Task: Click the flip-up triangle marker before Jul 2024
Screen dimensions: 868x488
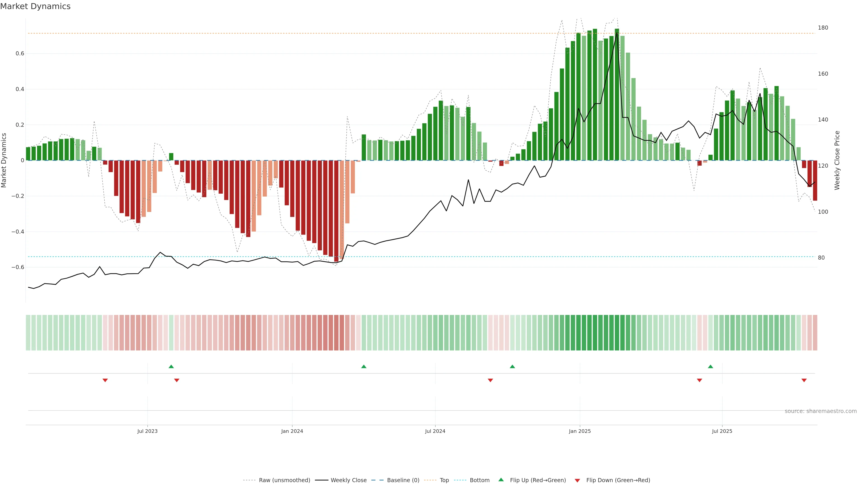Action: click(x=363, y=366)
